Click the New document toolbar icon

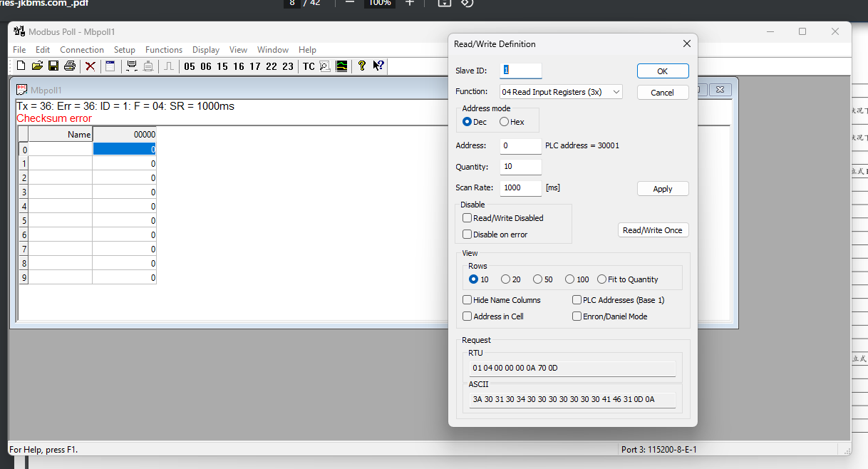tap(21, 66)
